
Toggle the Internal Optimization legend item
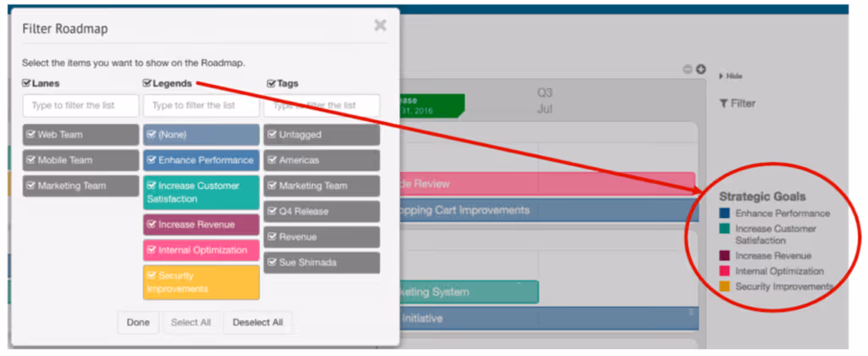point(202,250)
